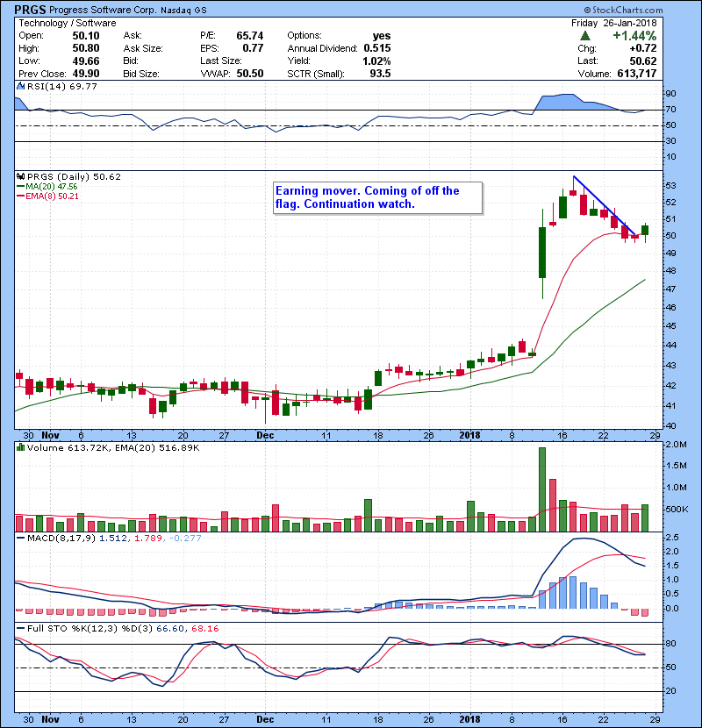Click the stochastic %D value 68.16
The image size is (702, 728).
coord(204,629)
